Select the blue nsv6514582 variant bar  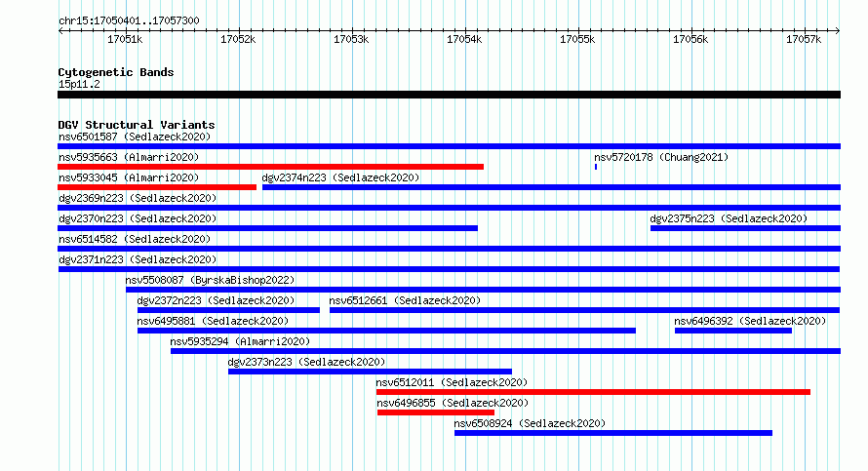(449, 249)
